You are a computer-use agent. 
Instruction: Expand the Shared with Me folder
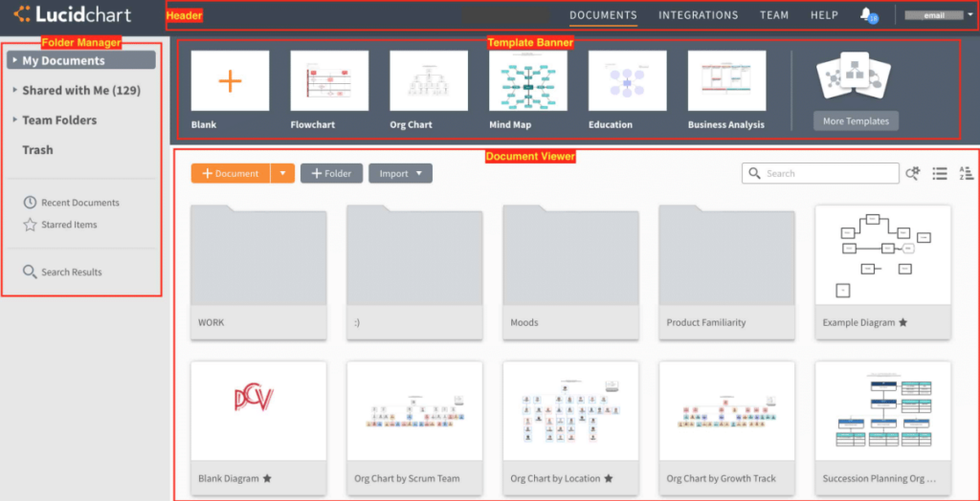15,91
